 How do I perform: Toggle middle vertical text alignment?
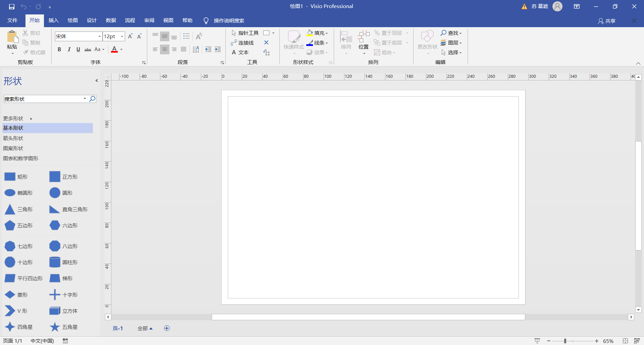[x=165, y=36]
